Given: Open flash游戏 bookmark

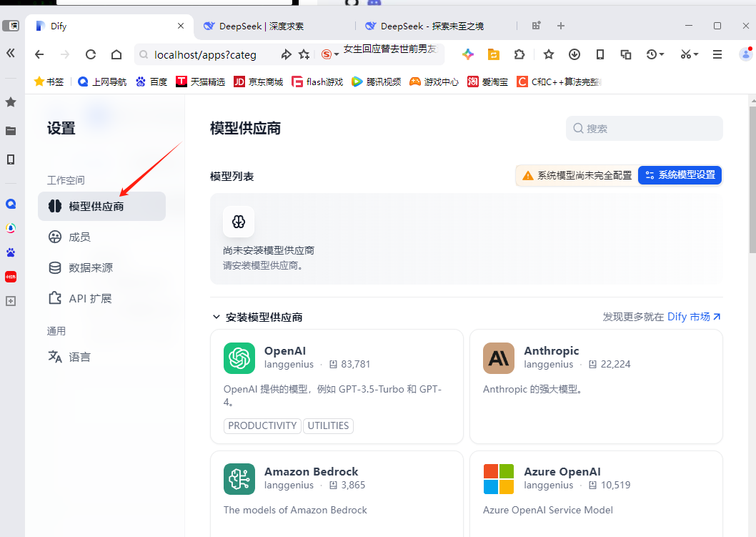Looking at the screenshot, I should click(x=317, y=82).
